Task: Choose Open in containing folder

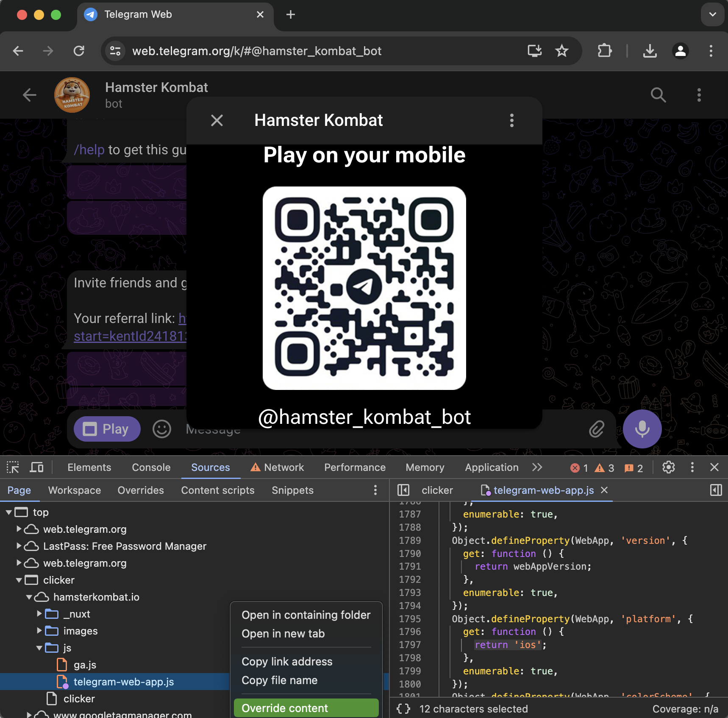Action: click(306, 615)
